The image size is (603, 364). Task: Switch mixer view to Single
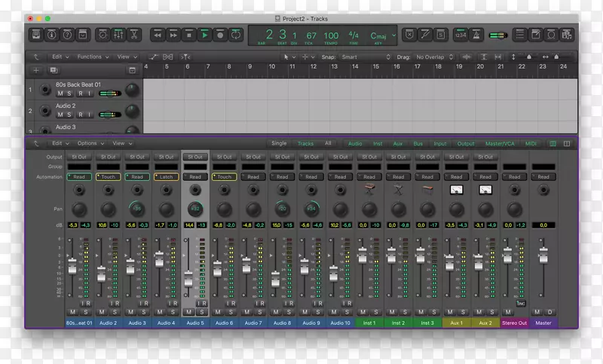[279, 143]
